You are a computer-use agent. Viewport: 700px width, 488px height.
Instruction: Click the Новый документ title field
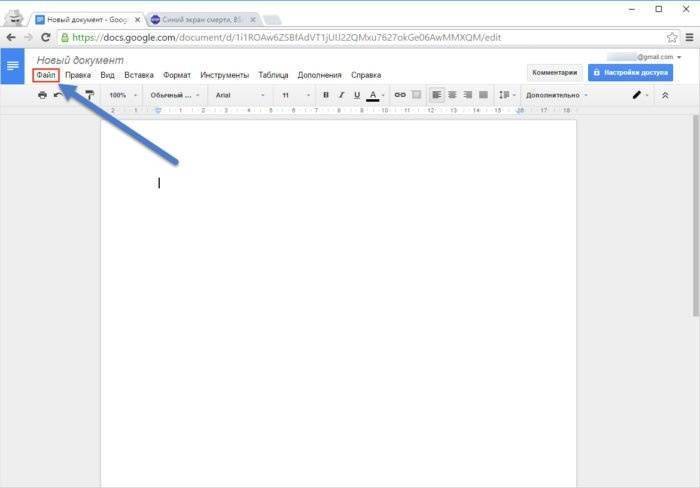tap(80, 61)
